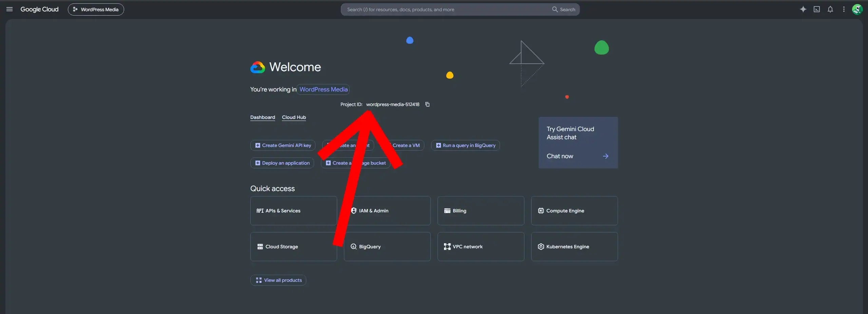Open the Gemini AI sparkle assistant
Image resolution: width=868 pixels, height=314 pixels.
(803, 9)
